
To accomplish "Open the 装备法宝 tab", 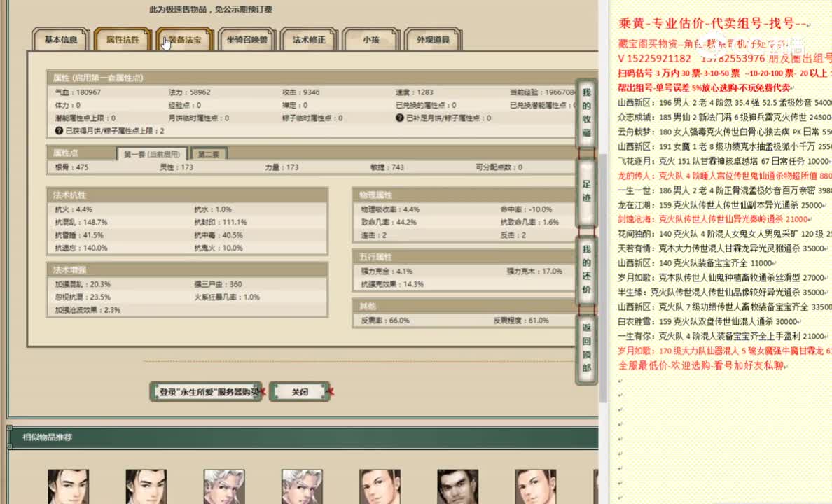I will [185, 40].
